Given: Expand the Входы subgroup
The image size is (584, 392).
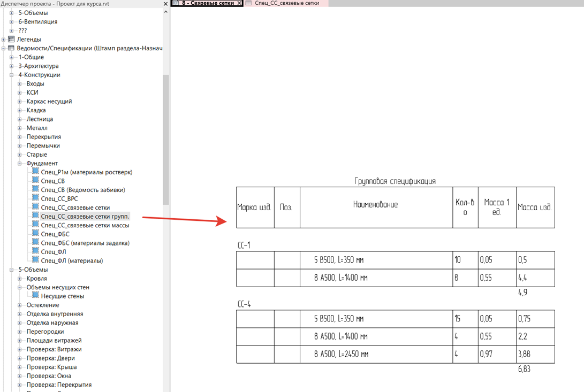Looking at the screenshot, I should coord(19,84).
